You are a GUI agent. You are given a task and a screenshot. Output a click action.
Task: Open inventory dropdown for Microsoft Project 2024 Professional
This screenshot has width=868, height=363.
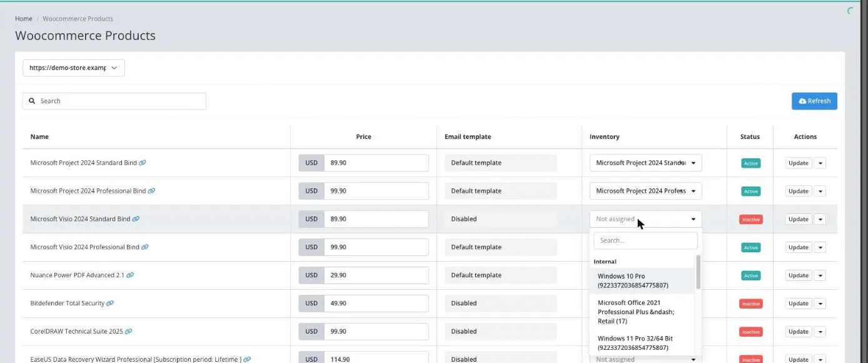[645, 191]
